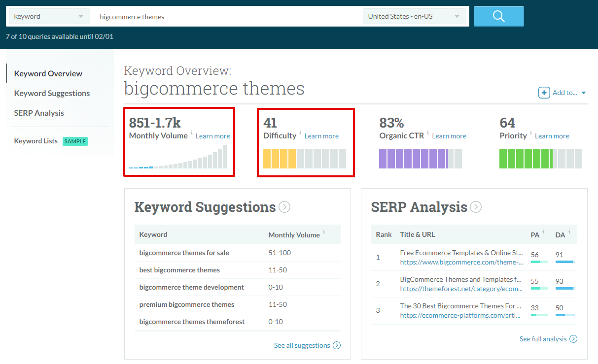Open the United States - en-US locale dropdown
The height and width of the screenshot is (364, 598).
point(415,16)
